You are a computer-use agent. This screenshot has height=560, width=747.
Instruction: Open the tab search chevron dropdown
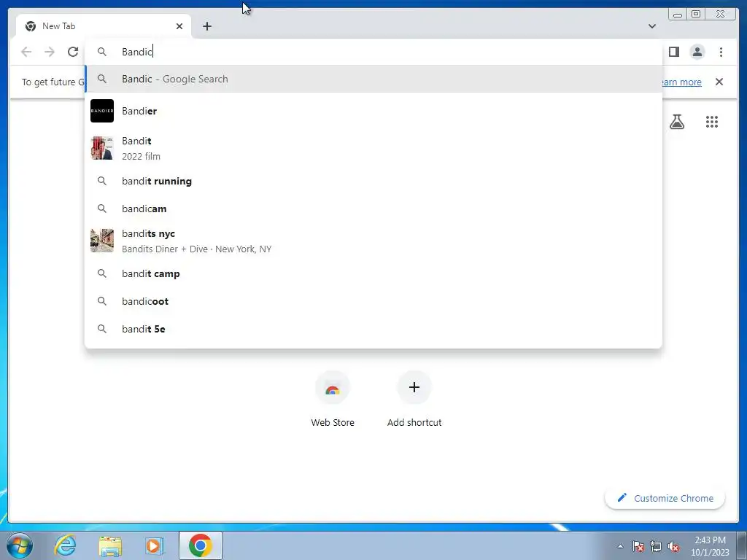(652, 26)
